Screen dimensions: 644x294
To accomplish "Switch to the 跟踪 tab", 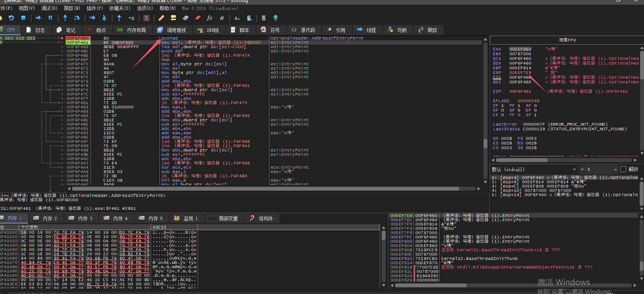I will tap(428, 30).
